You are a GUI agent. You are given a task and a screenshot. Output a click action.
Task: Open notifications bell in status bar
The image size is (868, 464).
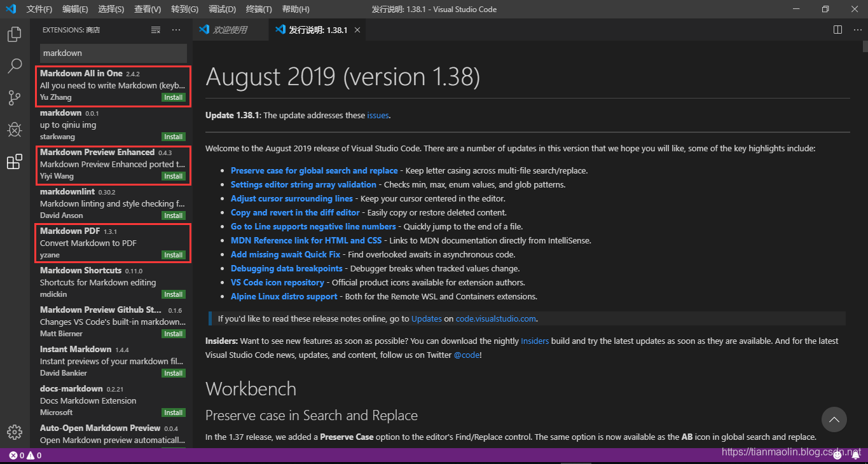[856, 455]
